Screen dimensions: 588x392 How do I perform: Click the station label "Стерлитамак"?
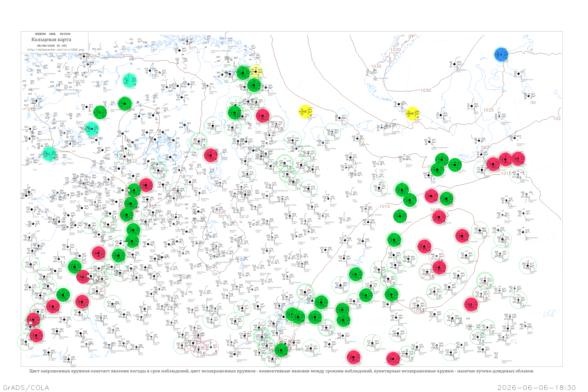(350, 341)
